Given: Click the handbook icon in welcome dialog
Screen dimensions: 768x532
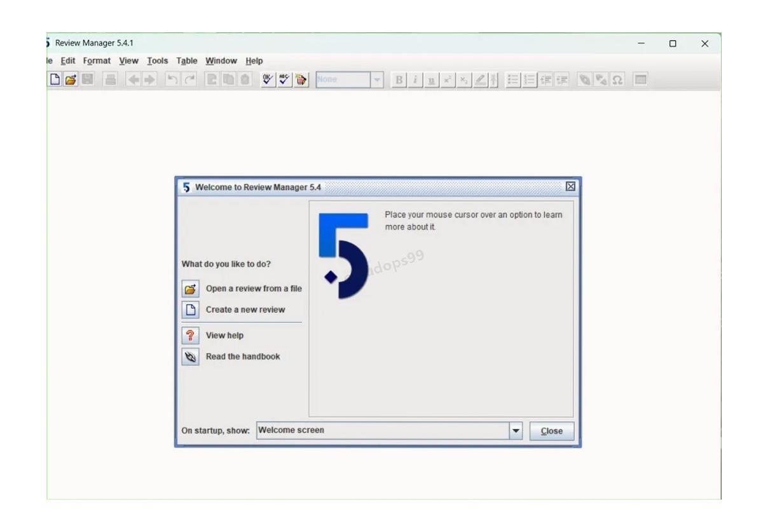Looking at the screenshot, I should (x=190, y=357).
